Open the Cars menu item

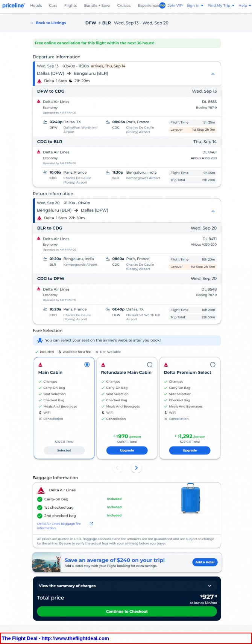(x=53, y=6)
